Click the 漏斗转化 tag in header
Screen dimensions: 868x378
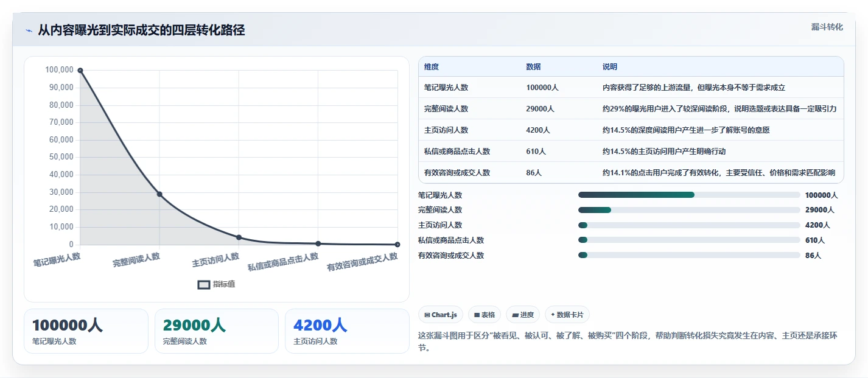point(827,27)
